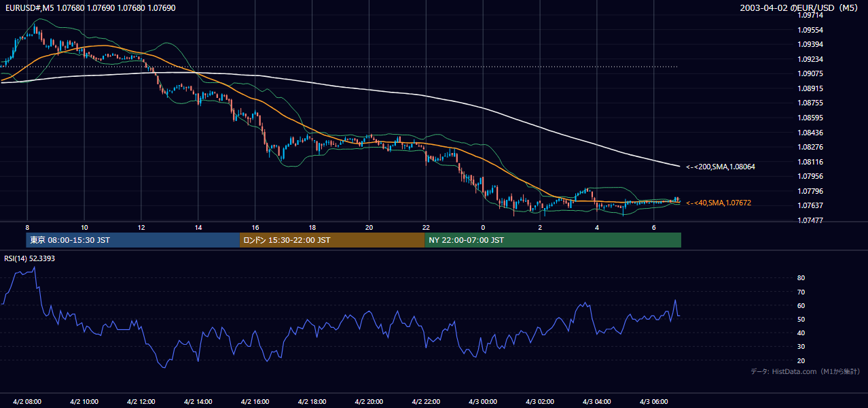Click hour label 22 under the price chart
The height and width of the screenshot is (408, 868).
(x=427, y=227)
